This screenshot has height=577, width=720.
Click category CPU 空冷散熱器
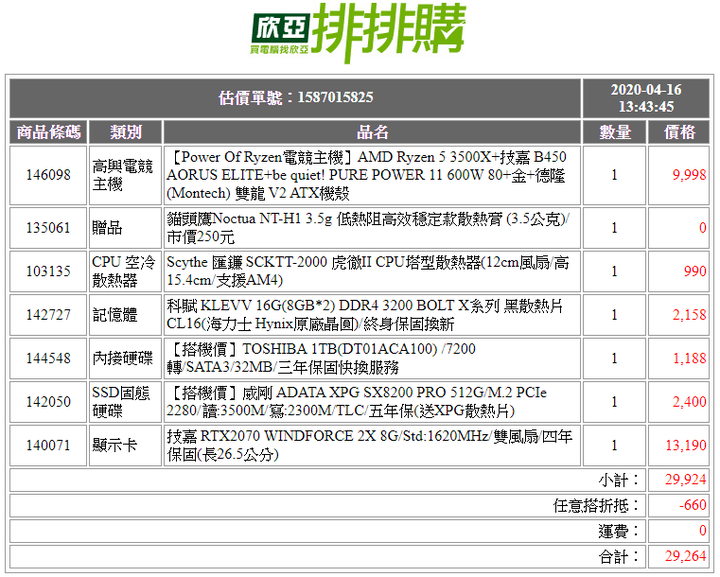point(124,271)
